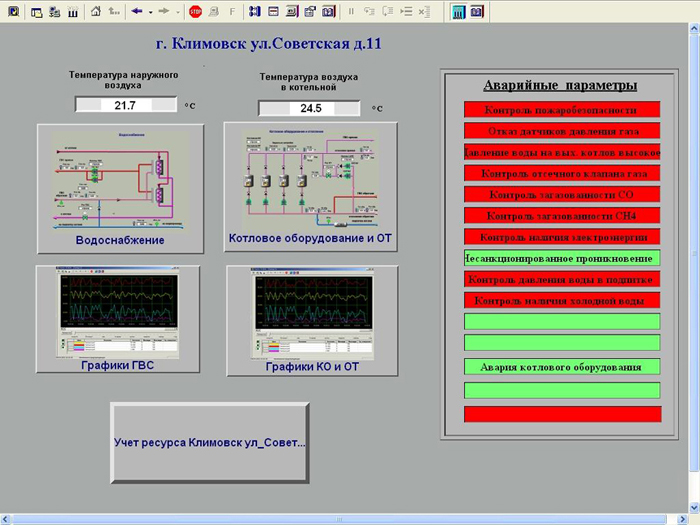Open Котловое оборудование и ОТ scheme

point(310,187)
